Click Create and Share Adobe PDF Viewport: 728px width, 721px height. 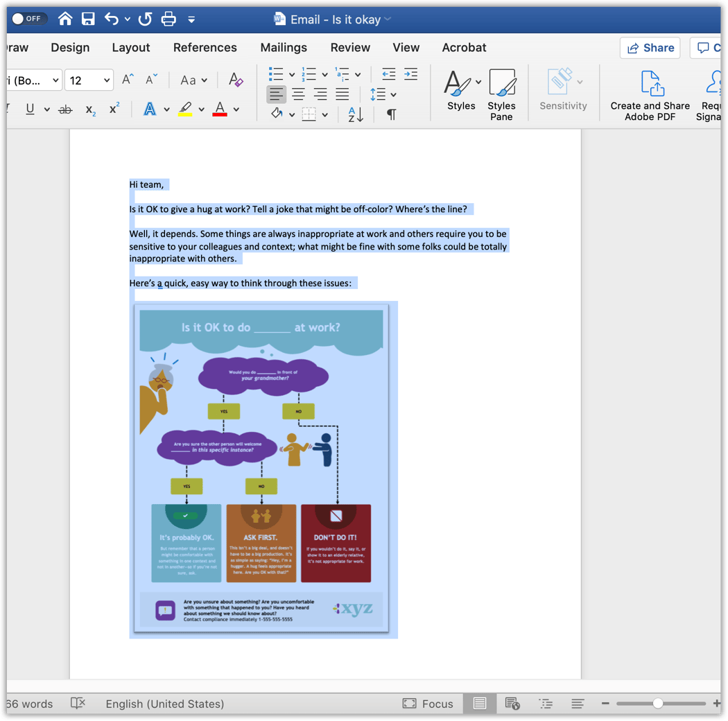[x=650, y=95]
